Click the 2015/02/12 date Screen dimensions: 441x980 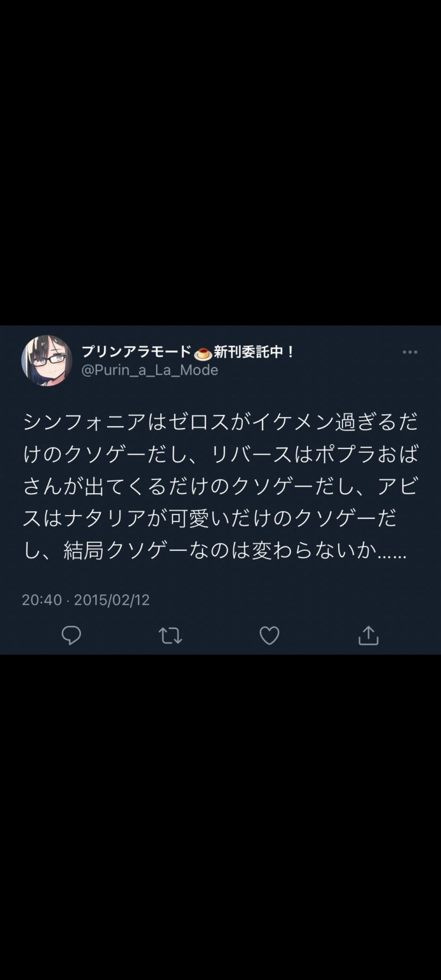click(112, 600)
